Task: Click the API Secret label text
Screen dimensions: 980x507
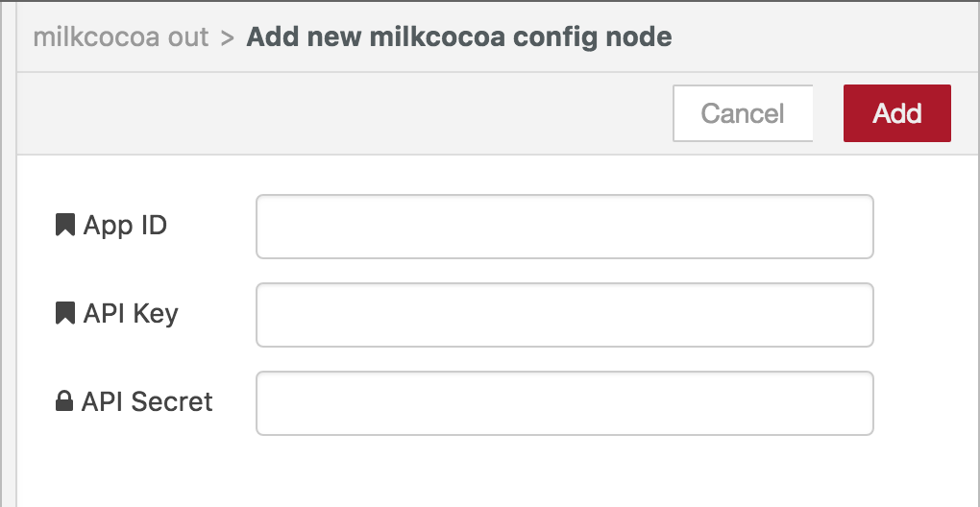Action: [x=147, y=401]
